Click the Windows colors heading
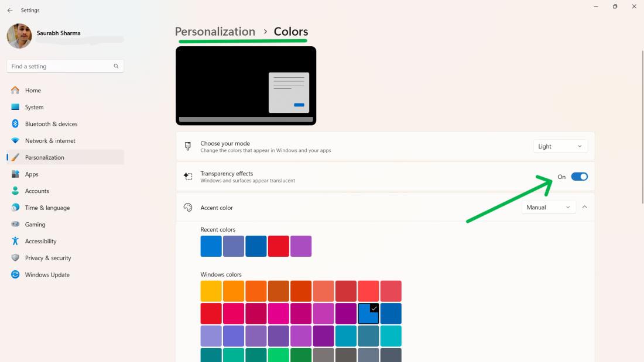 point(221,274)
